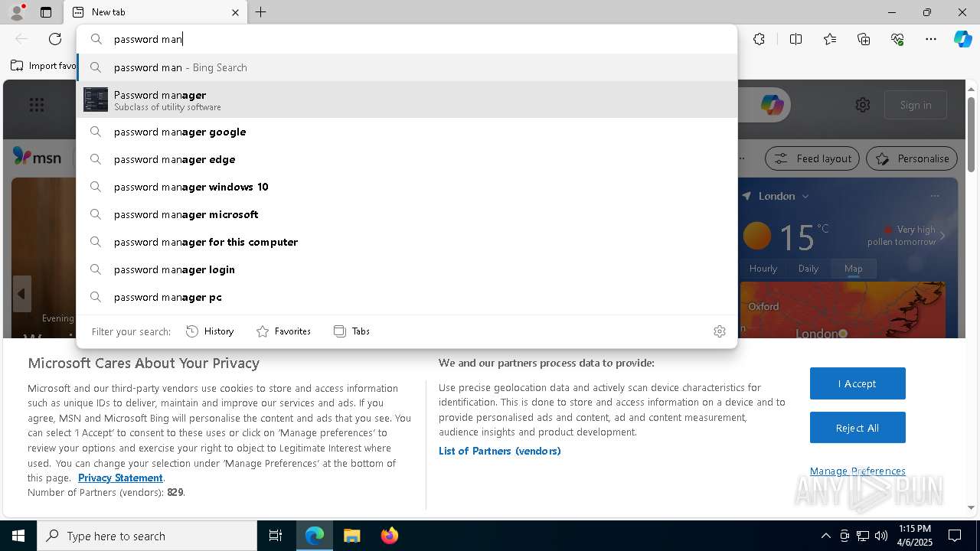Open a new tab with plus button
980x551 pixels.
(x=261, y=12)
